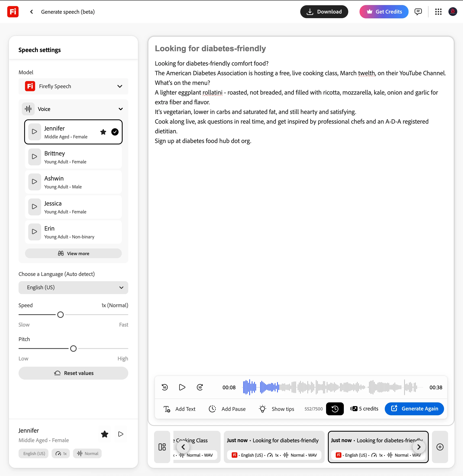Open the feedback comment icon
This screenshot has width=463, height=476.
tap(418, 12)
